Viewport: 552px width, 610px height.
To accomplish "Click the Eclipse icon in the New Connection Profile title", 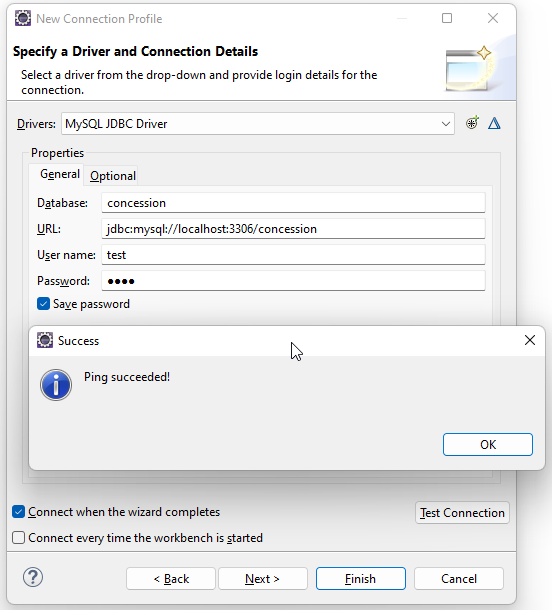I will [23, 18].
